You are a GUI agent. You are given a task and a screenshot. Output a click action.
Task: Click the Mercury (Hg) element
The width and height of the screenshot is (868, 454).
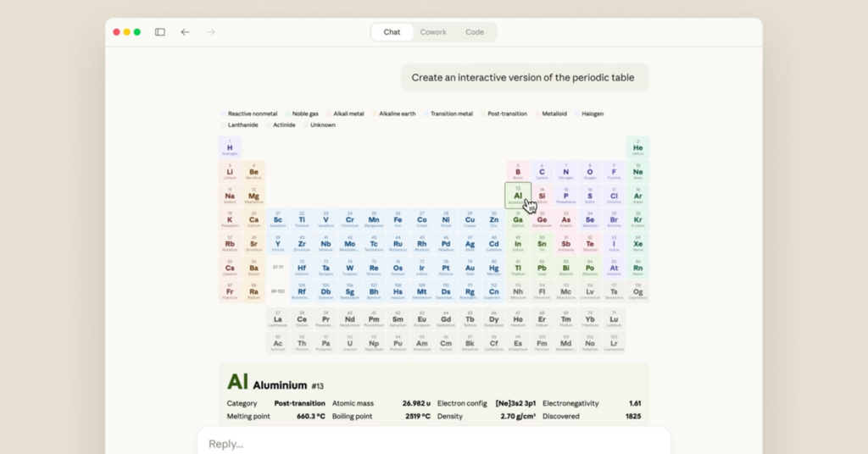click(x=494, y=268)
